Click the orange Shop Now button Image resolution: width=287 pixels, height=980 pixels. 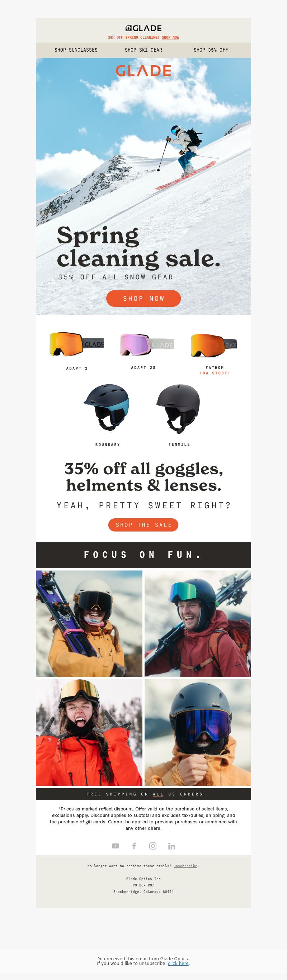coord(143,298)
